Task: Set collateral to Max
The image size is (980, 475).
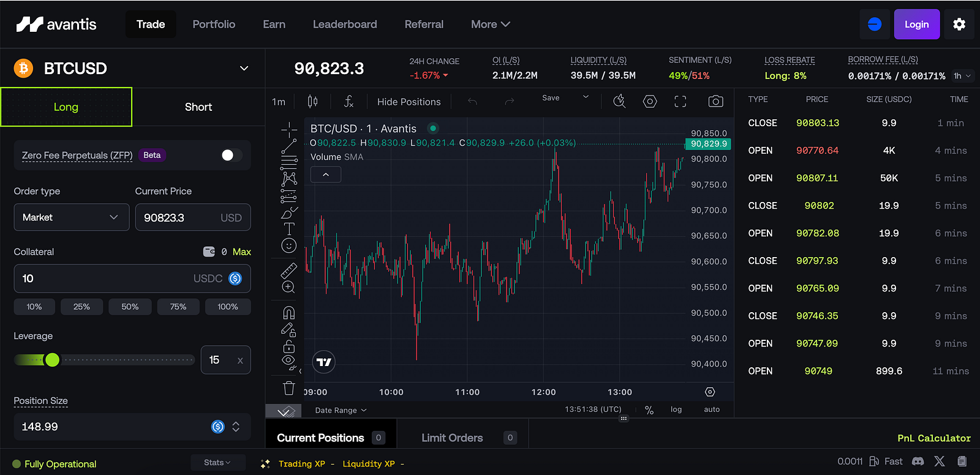Action: pyautogui.click(x=242, y=252)
